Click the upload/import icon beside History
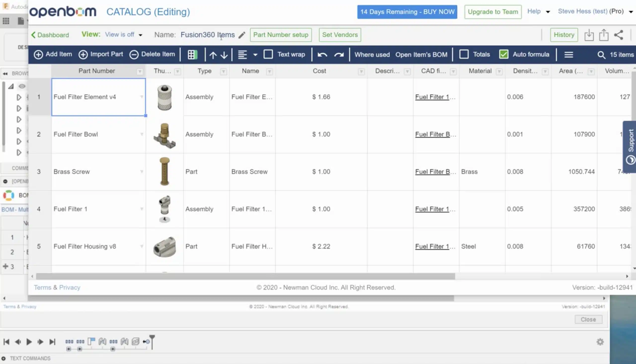 pyautogui.click(x=604, y=35)
